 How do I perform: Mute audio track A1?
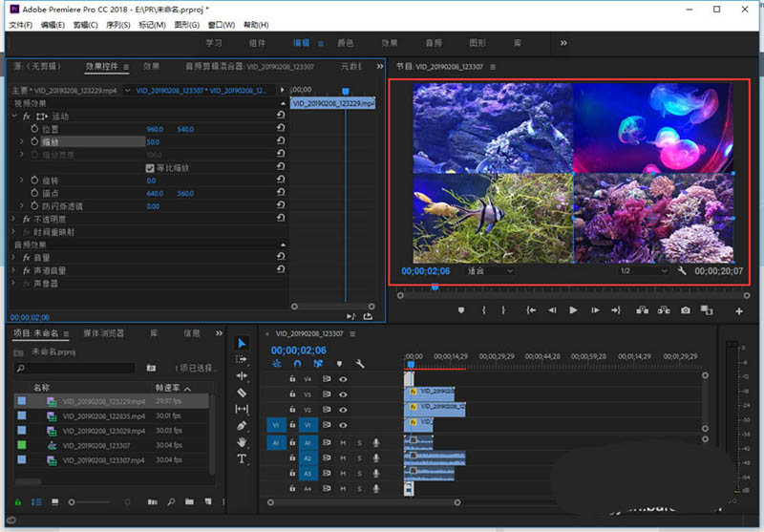[x=343, y=443]
